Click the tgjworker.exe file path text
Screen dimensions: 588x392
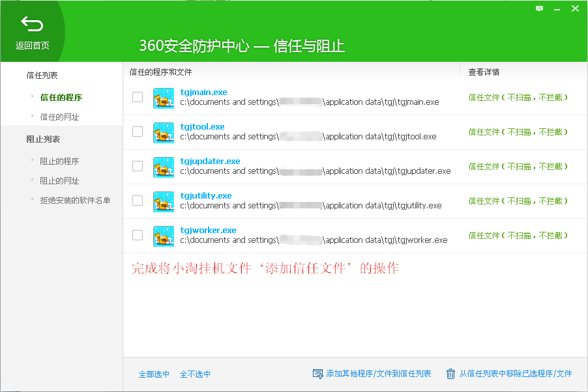314,240
